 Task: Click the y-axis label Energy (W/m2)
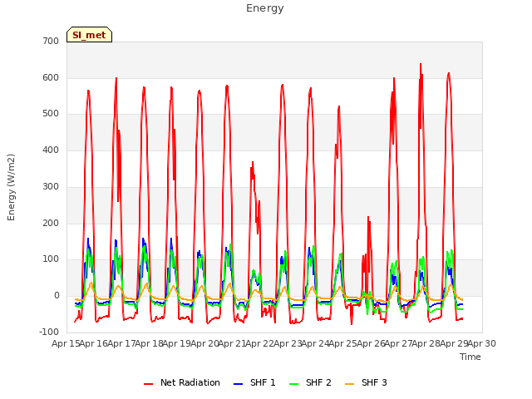(x=11, y=187)
